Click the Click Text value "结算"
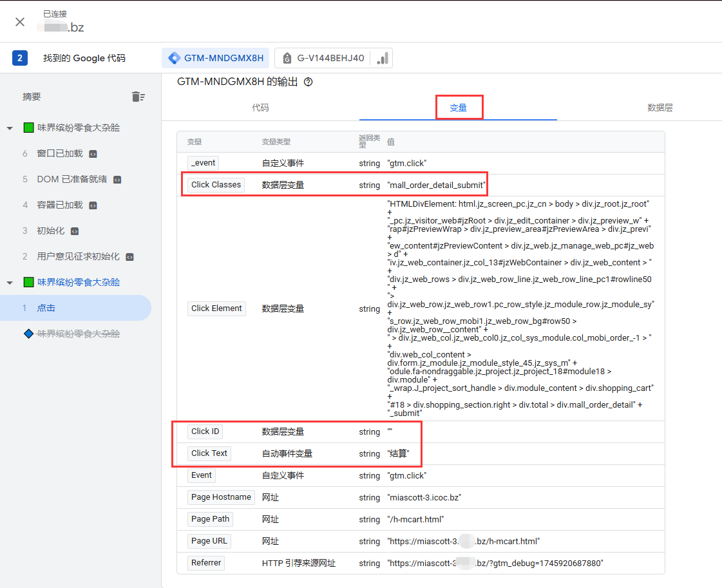The width and height of the screenshot is (722, 588). click(398, 453)
